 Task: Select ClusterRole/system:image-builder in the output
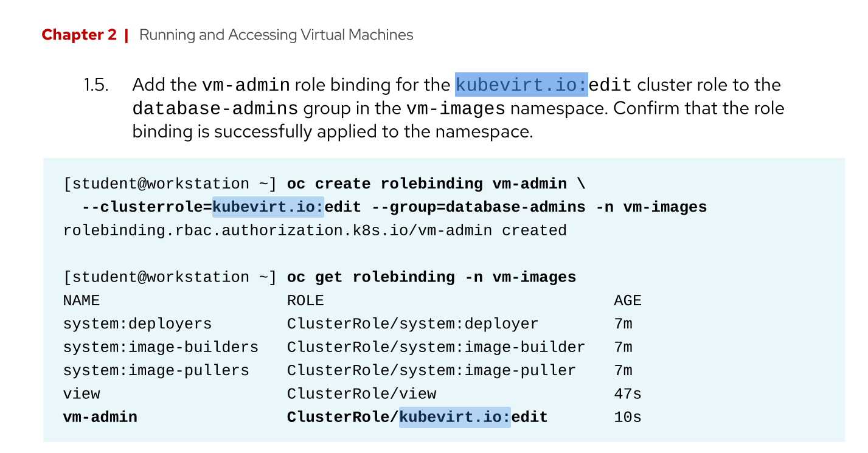pyautogui.click(x=436, y=347)
